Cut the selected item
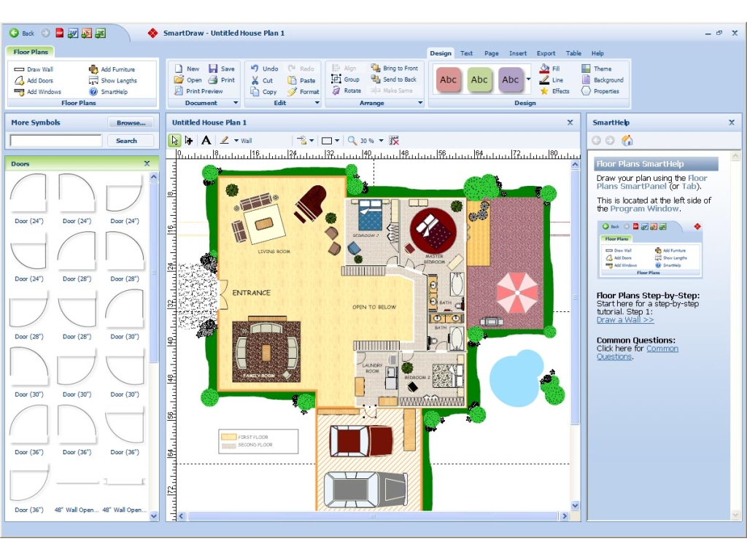This screenshot has height=560, width=747. (263, 80)
